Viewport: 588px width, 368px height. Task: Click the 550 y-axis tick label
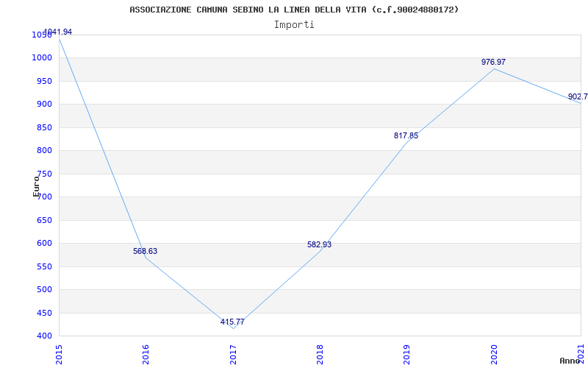click(x=44, y=266)
